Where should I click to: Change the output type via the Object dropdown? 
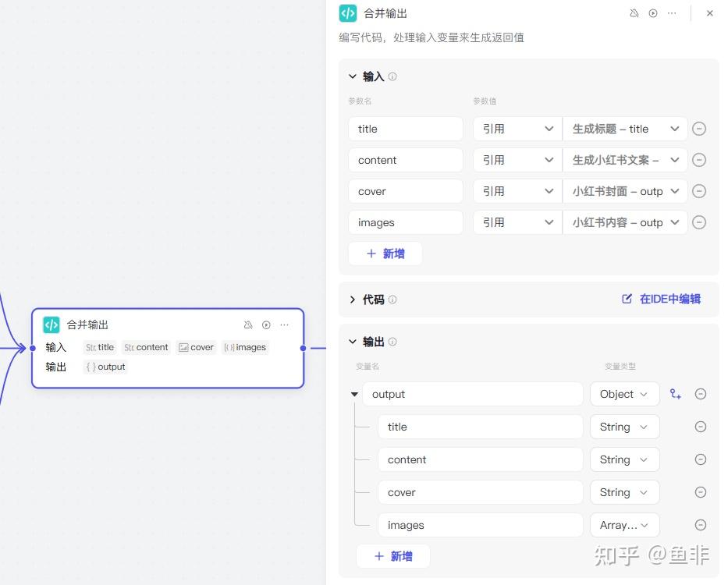click(x=624, y=394)
